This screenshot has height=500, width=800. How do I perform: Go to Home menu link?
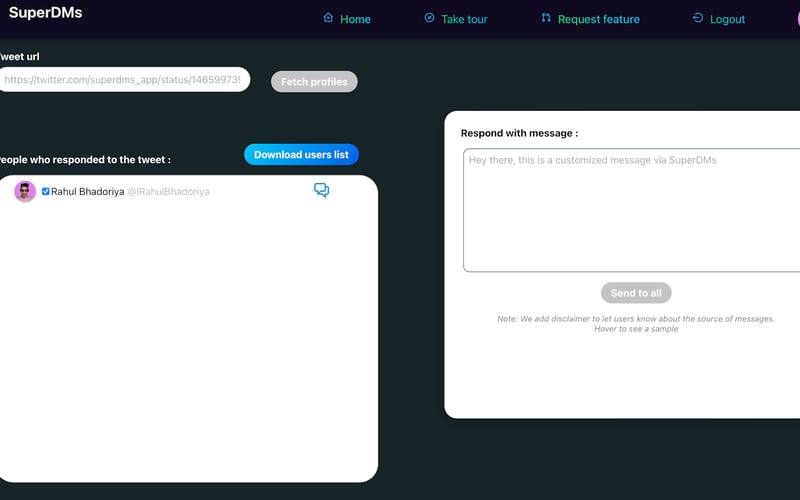coord(355,19)
